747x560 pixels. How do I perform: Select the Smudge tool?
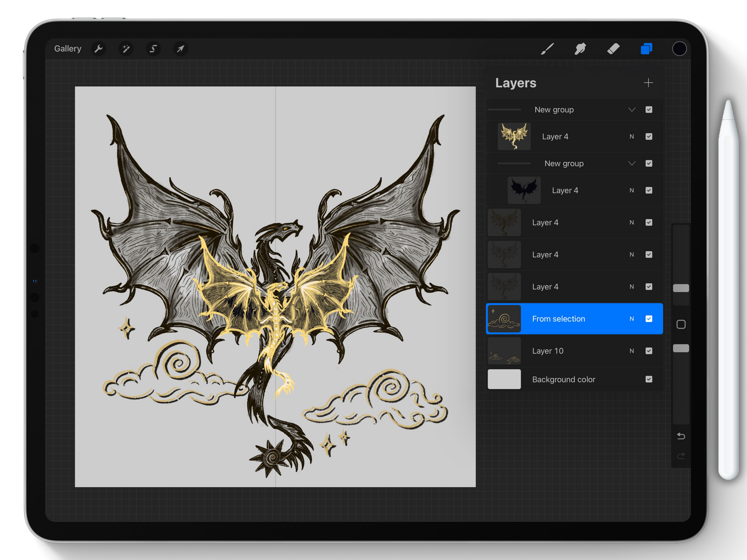coord(580,49)
